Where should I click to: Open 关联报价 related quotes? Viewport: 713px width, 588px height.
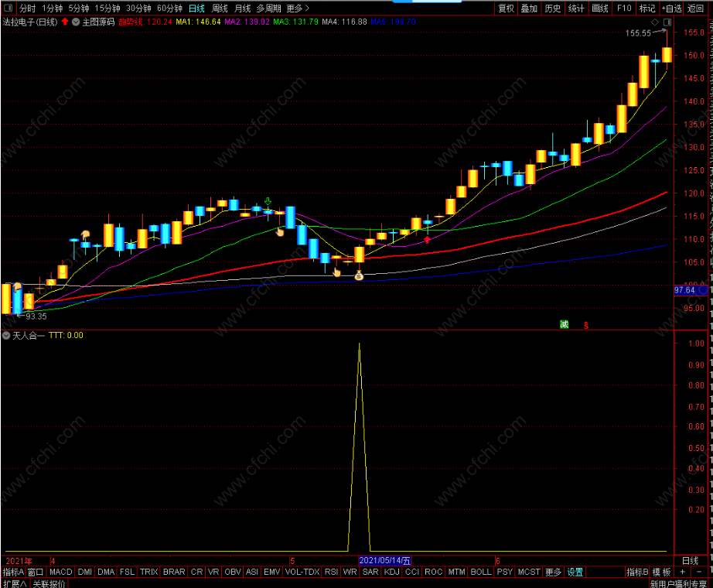tap(49, 583)
